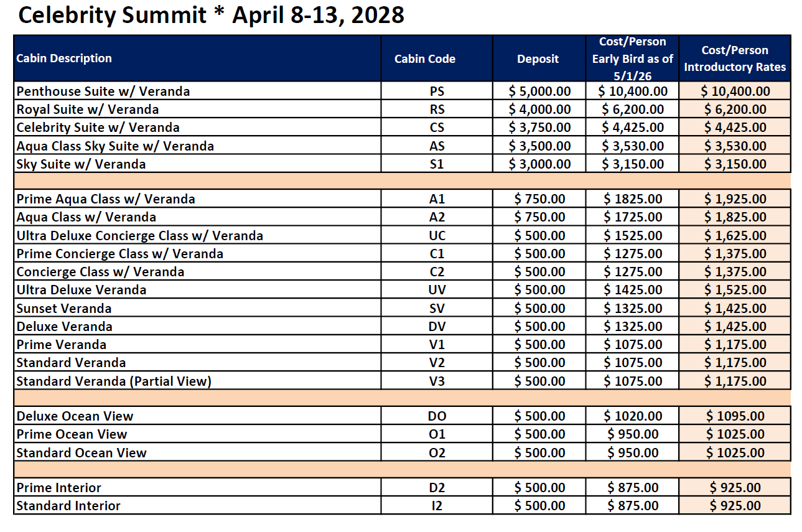Select cabin code V3
The image size is (802, 532).
[x=437, y=381]
